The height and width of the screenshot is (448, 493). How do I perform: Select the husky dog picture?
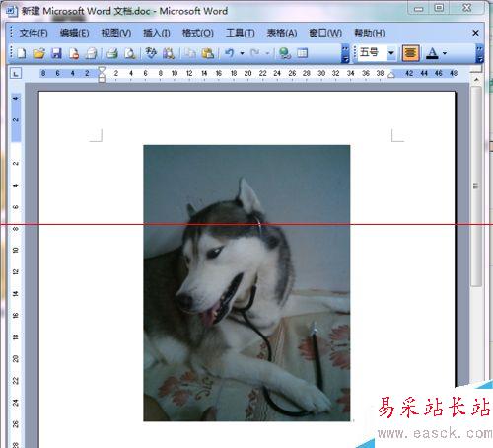pos(246,283)
